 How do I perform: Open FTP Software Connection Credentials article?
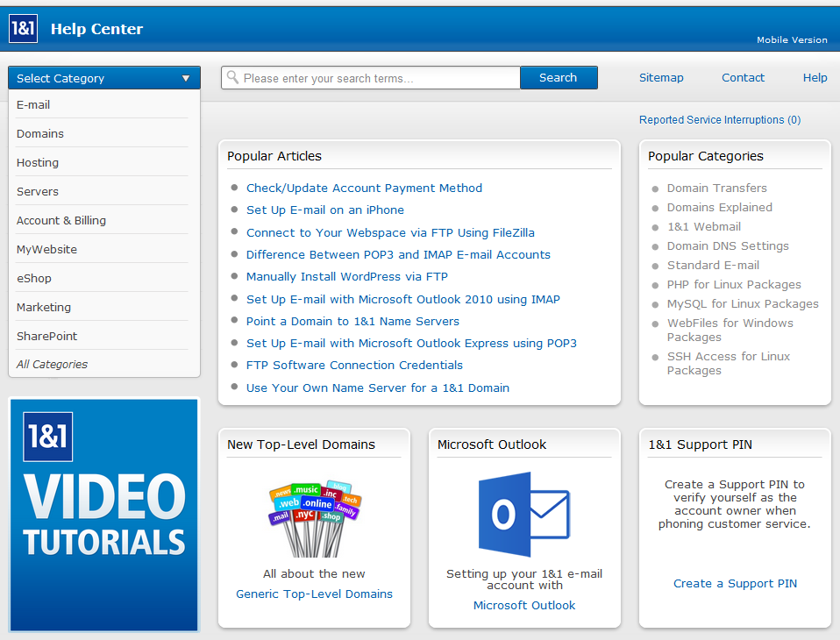[x=354, y=366]
